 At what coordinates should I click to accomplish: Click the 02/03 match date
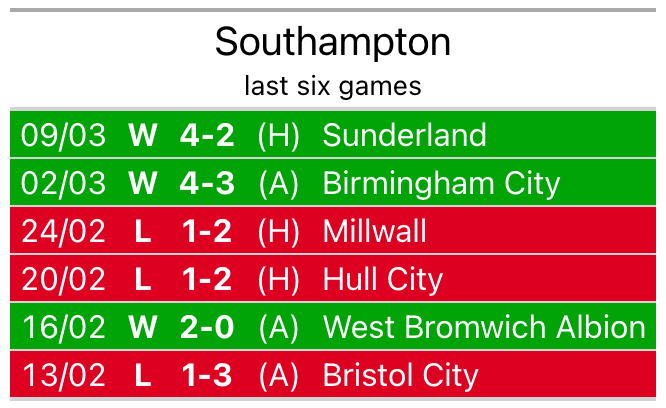[63, 183]
